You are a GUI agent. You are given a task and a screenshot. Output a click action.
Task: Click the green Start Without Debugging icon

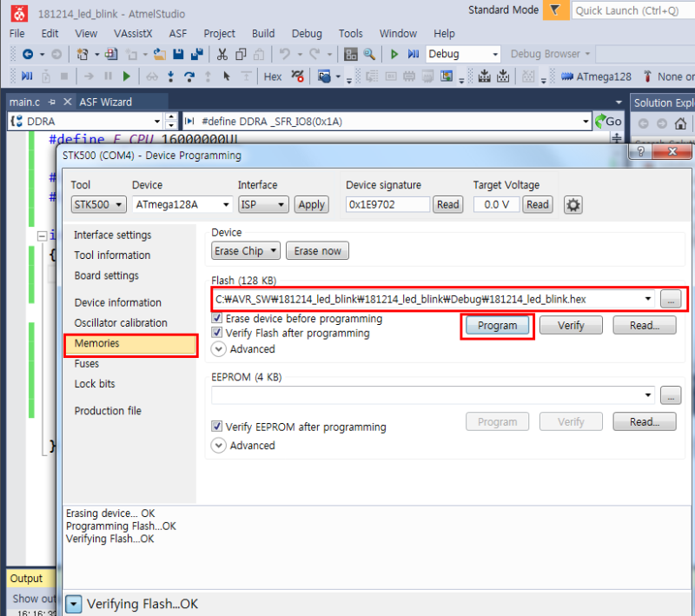point(394,54)
